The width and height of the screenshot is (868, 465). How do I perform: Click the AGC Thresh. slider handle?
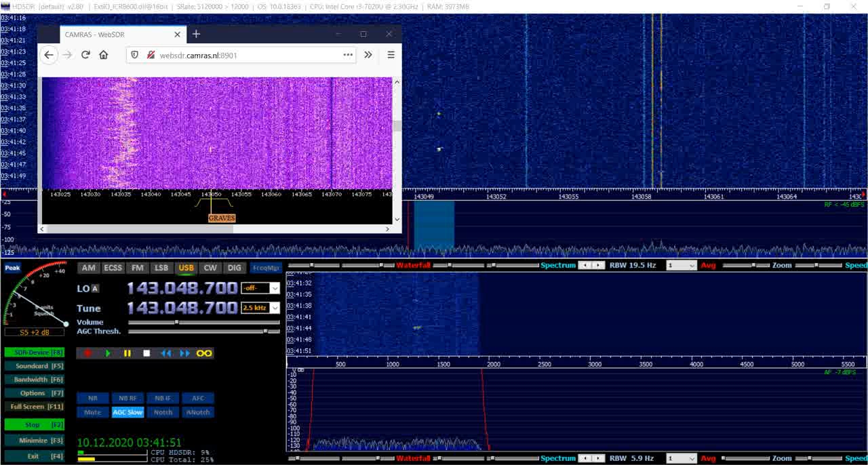pos(266,331)
